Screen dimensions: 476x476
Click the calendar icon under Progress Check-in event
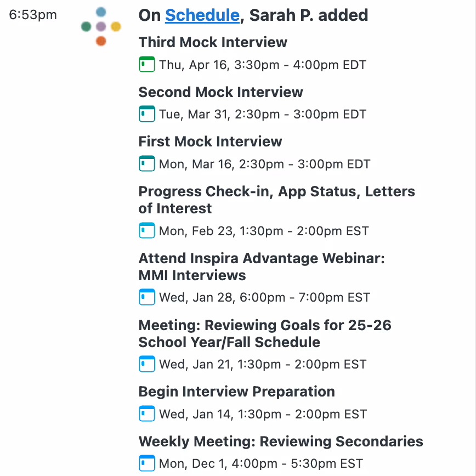point(147,230)
